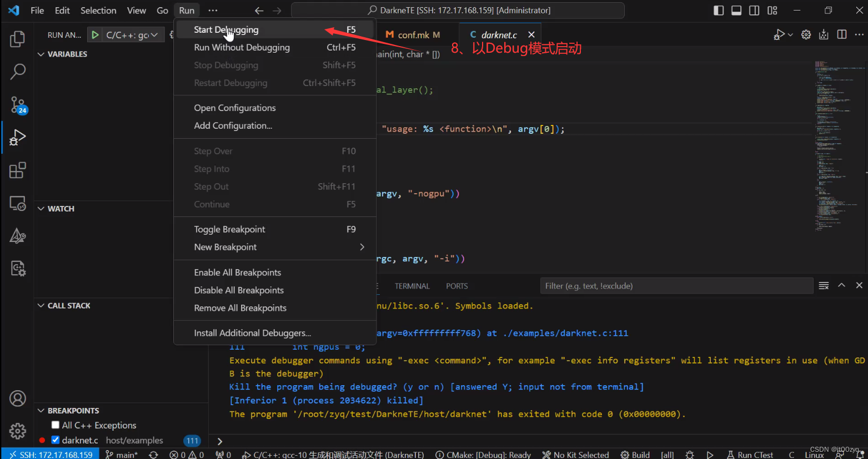Click CMake: [Debug]: Ready status item
Viewport: 868px width, 459px height.
tap(483, 455)
